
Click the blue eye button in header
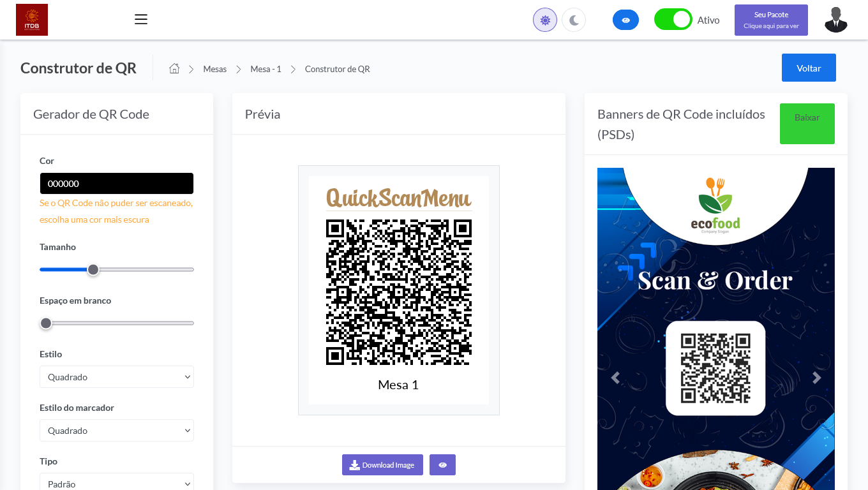pyautogui.click(x=625, y=20)
